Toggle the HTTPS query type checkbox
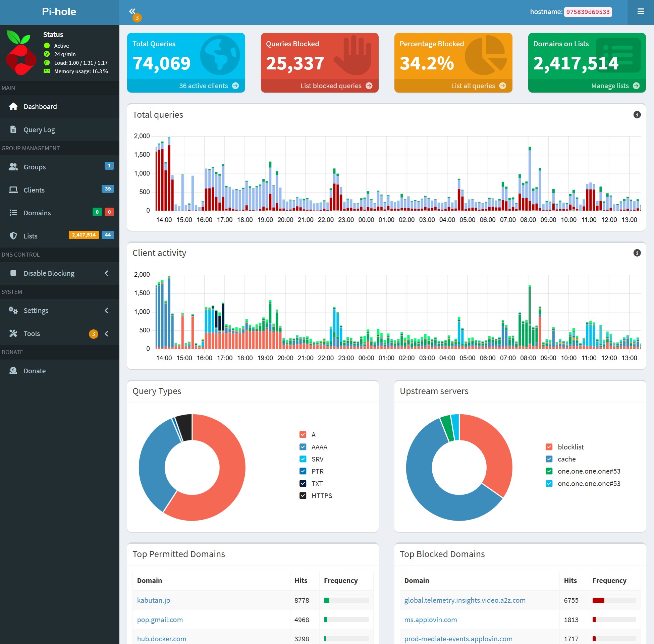 tap(303, 495)
